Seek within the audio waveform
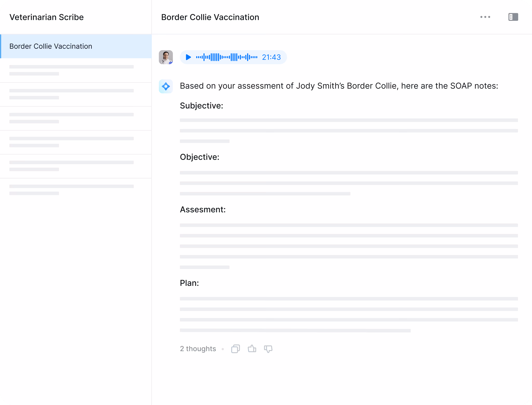 (x=227, y=57)
